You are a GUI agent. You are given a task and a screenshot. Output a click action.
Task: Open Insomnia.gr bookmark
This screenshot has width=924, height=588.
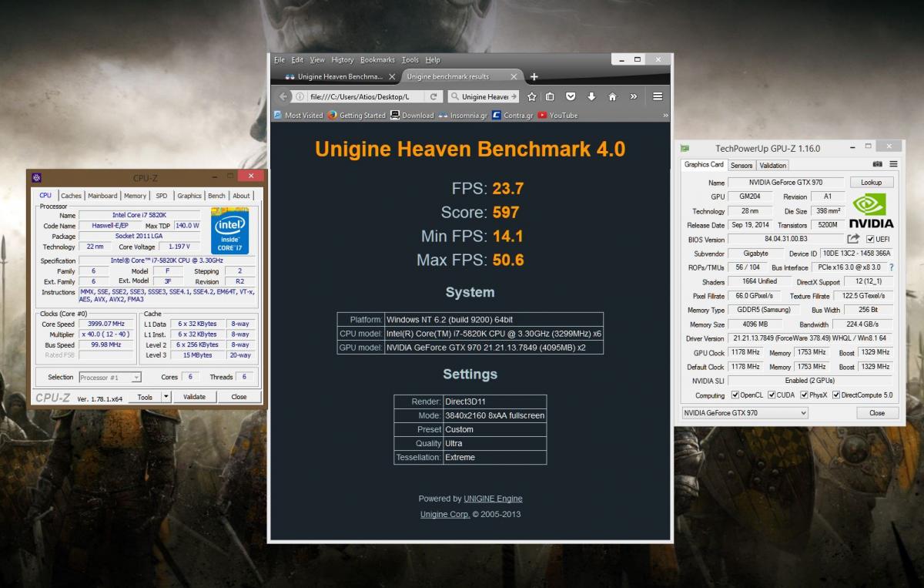(x=463, y=115)
